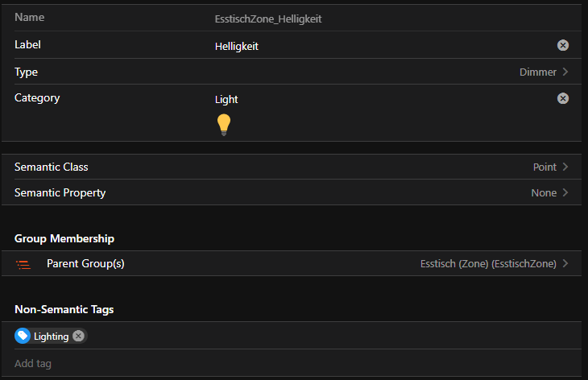Viewport: 588px width, 380px height.
Task: Clear the Label field text
Action: (x=563, y=45)
